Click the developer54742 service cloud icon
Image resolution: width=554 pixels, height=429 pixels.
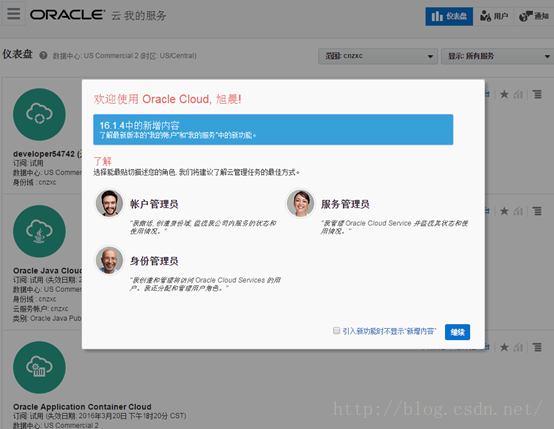(x=39, y=114)
